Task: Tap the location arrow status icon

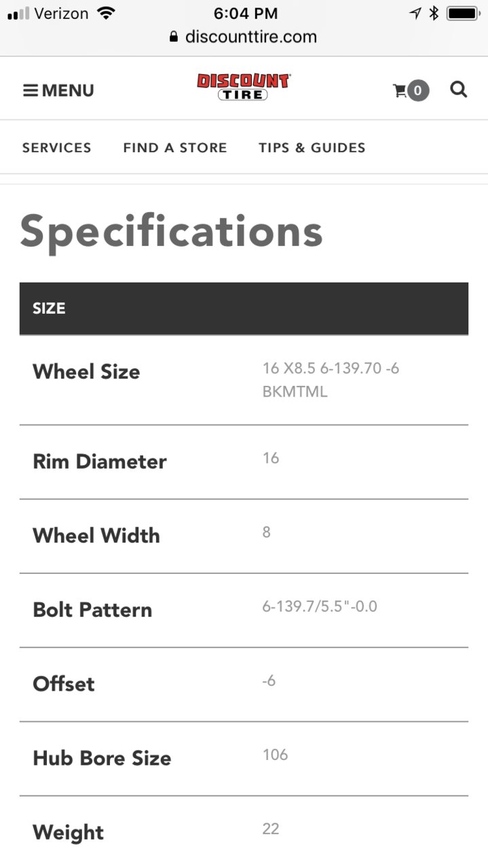Action: tap(415, 13)
